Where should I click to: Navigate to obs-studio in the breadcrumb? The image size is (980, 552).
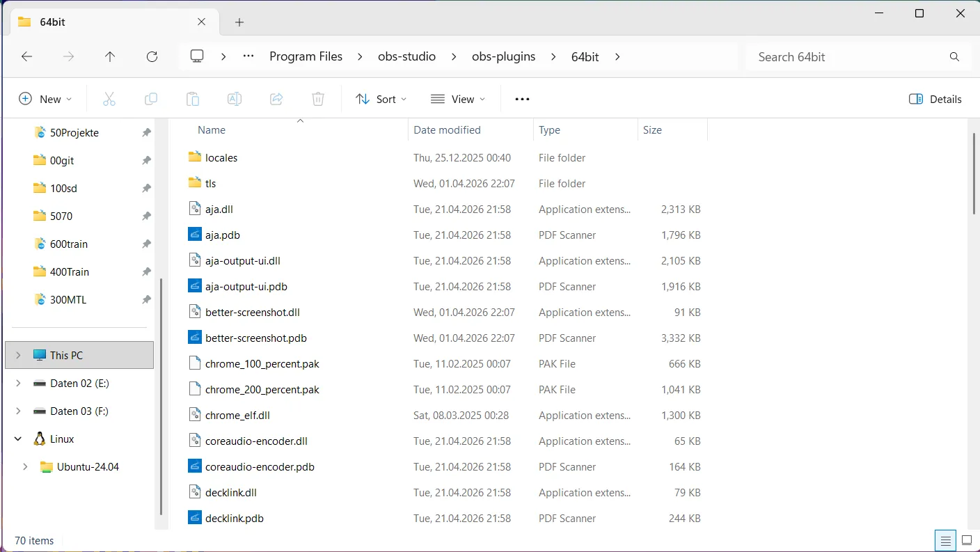(406, 57)
